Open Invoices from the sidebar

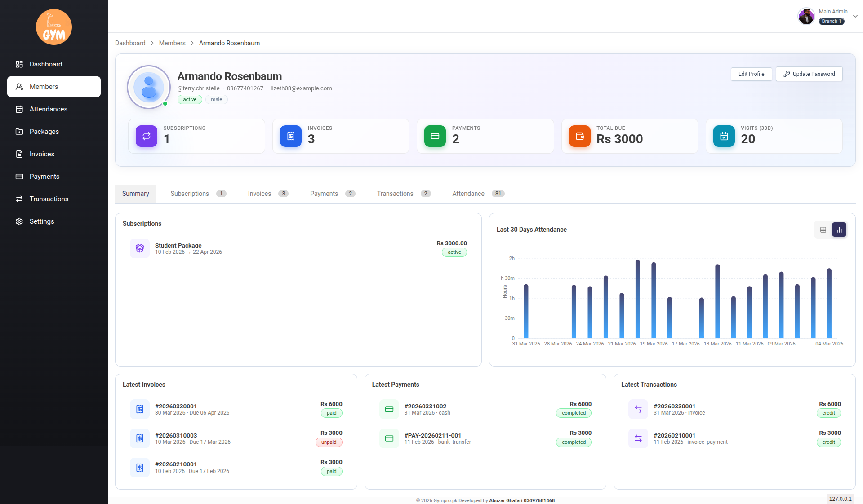pos(41,154)
